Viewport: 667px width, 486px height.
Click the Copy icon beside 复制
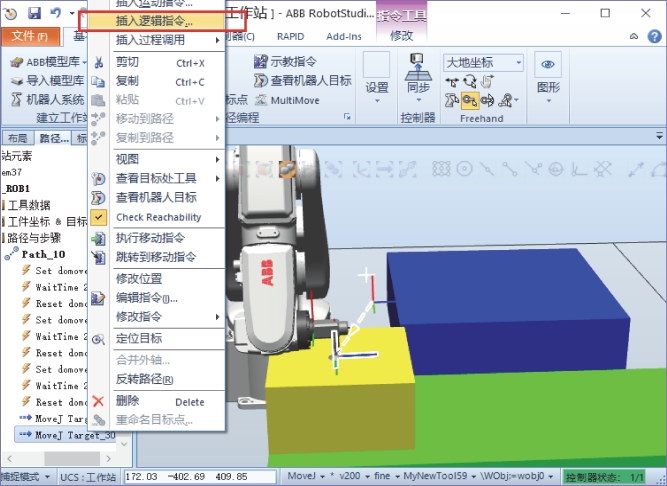[x=98, y=82]
